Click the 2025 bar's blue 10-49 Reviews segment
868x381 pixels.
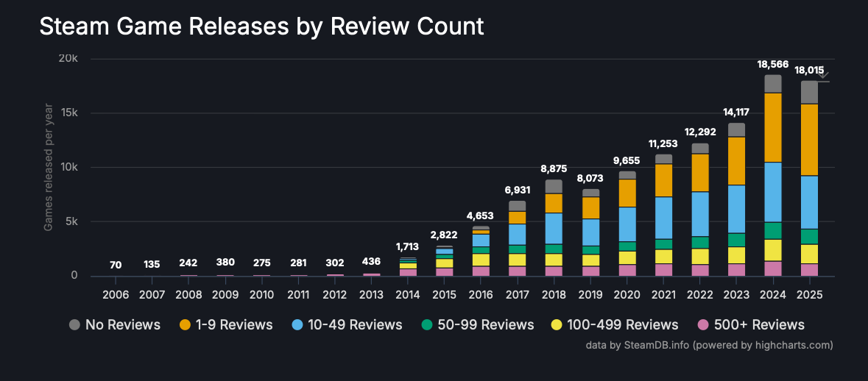click(x=809, y=202)
